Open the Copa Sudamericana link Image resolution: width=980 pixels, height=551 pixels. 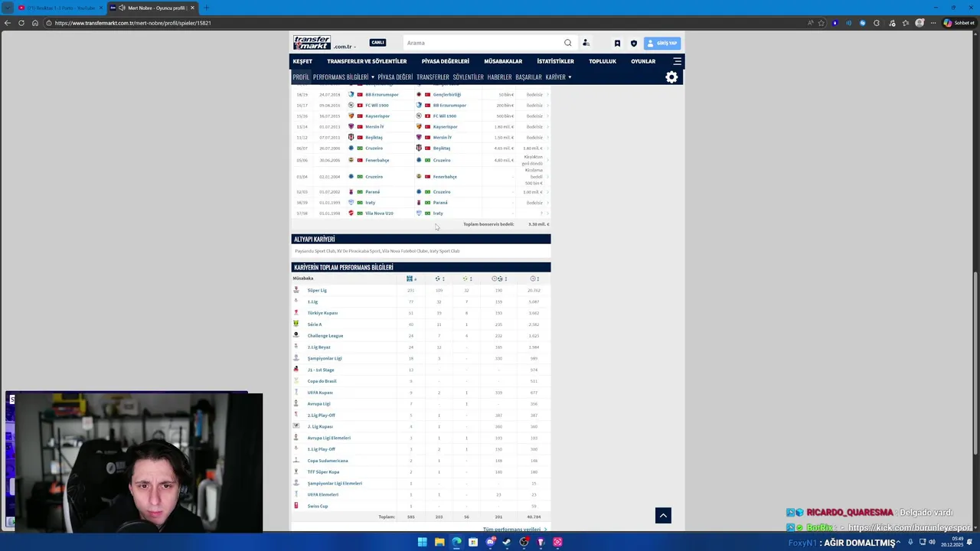tap(328, 461)
